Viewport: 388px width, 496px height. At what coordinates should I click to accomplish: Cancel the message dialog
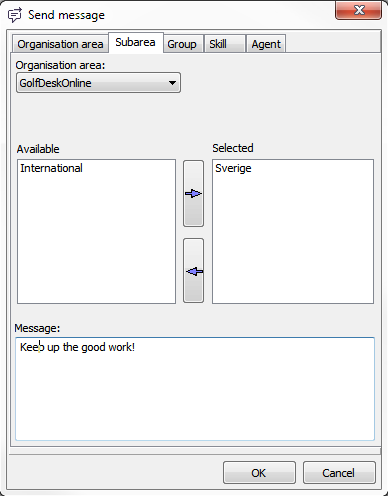click(339, 473)
